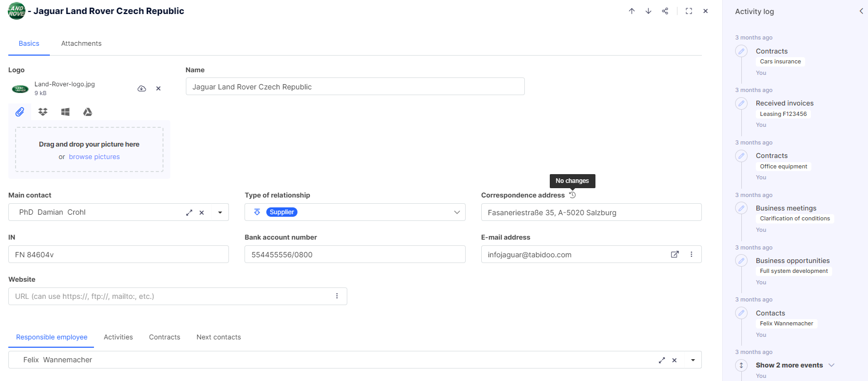Click the Bank account number field
The height and width of the screenshot is (381, 868).
[355, 254]
